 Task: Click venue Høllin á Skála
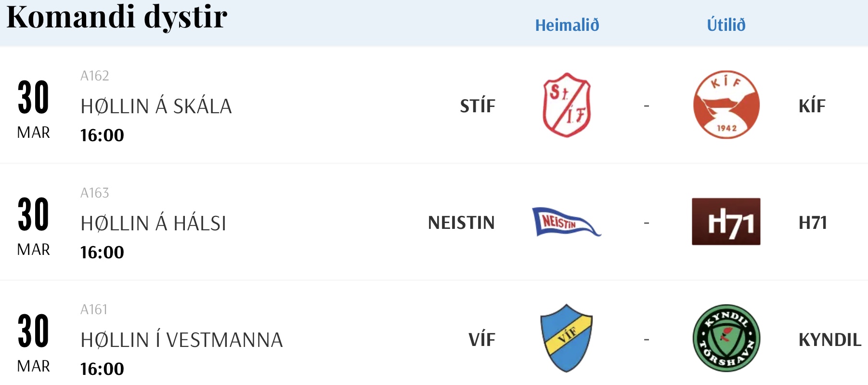tap(156, 106)
